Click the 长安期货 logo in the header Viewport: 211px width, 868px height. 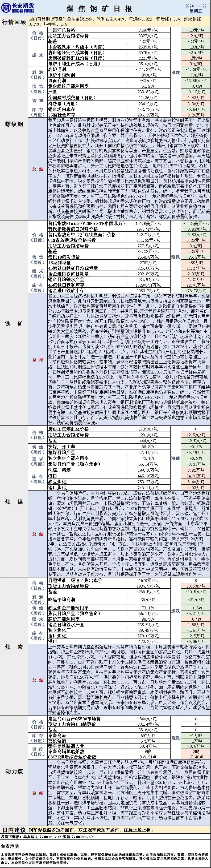click(18, 8)
